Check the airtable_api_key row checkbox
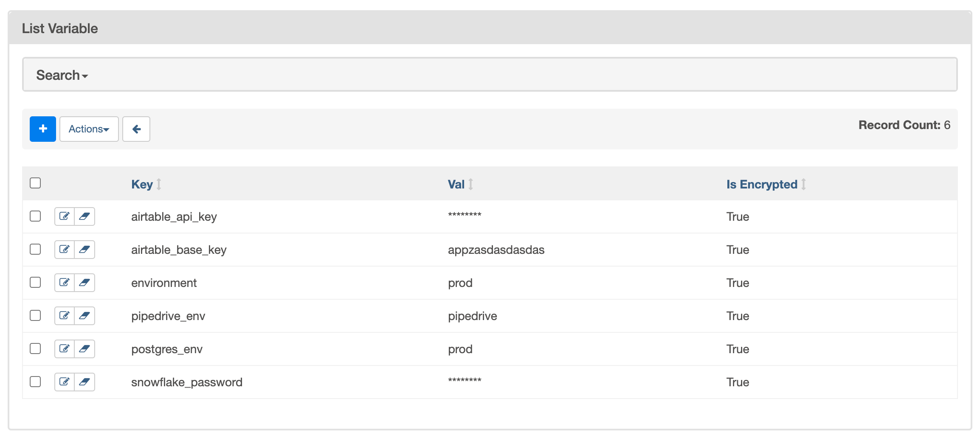 pyautogui.click(x=35, y=216)
